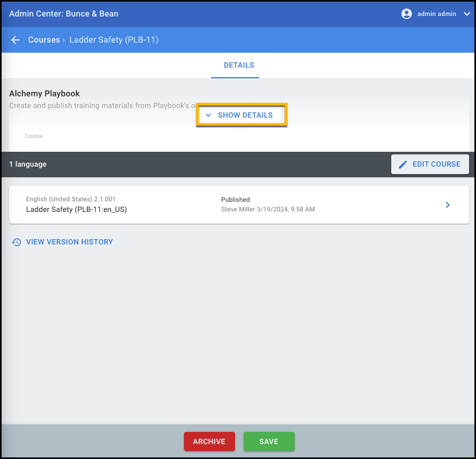Screen dimensions: 476x459
Task: Click the Admin Center: Bunce & Bean title
Action: coord(64,13)
